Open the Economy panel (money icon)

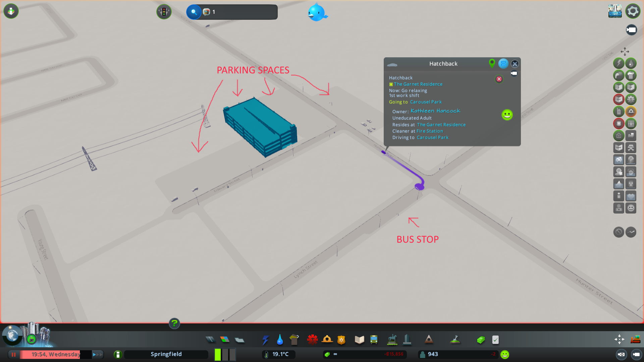(481, 340)
